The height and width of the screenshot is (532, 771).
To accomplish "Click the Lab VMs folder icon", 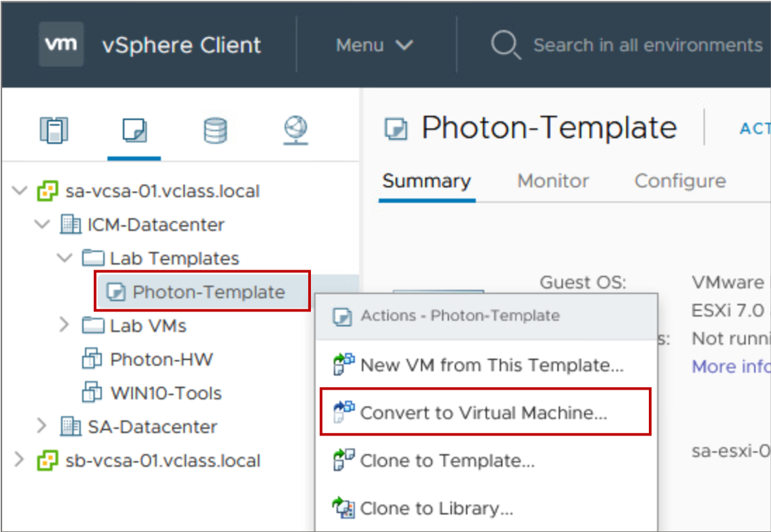I will pyautogui.click(x=93, y=326).
